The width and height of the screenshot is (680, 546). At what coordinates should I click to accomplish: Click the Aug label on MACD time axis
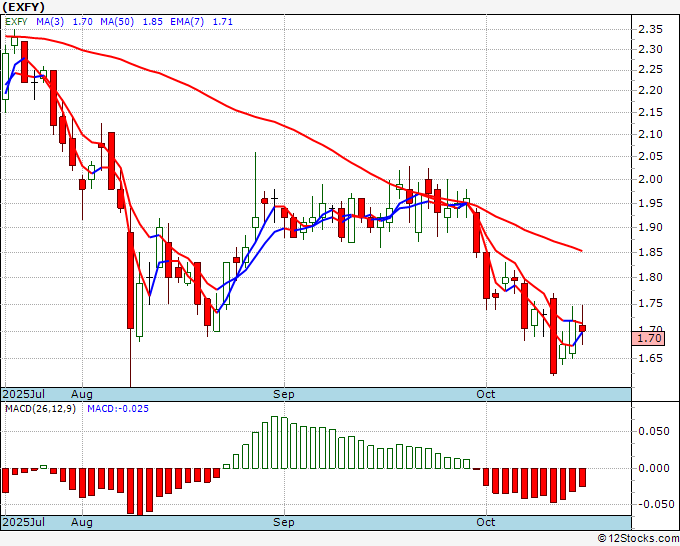click(x=82, y=522)
